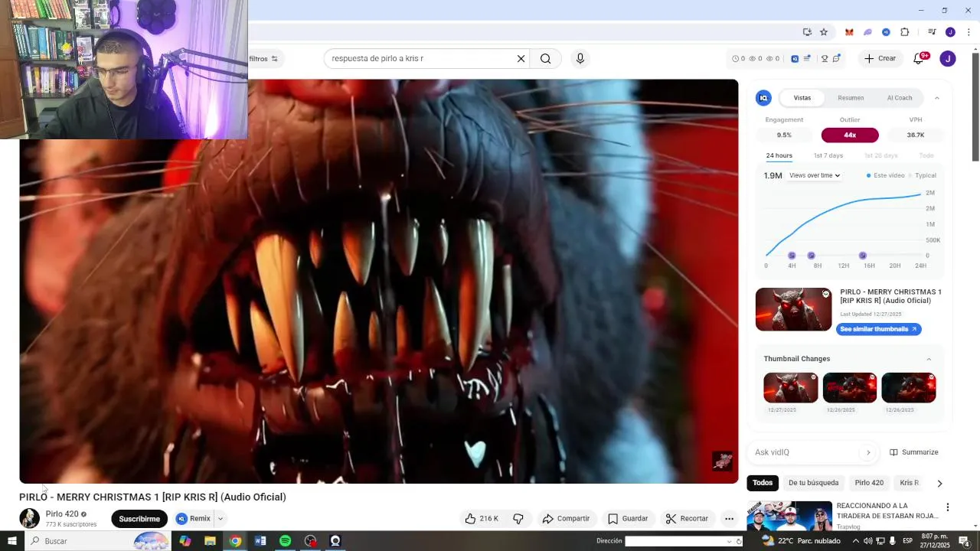980x551 pixels.
Task: Like the video with thumbs up
Action: tap(482, 519)
